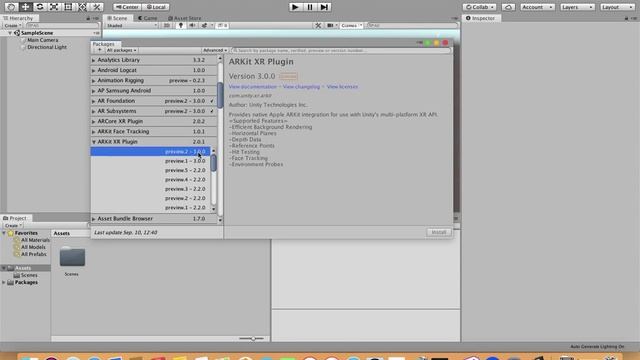
Task: Open cloud services icon
Action: (x=509, y=7)
